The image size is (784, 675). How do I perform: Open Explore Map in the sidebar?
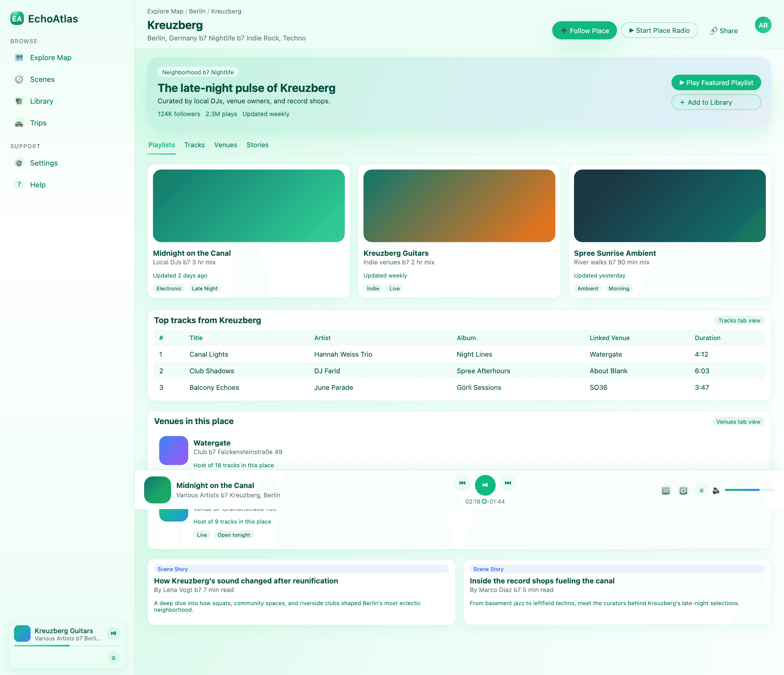50,57
